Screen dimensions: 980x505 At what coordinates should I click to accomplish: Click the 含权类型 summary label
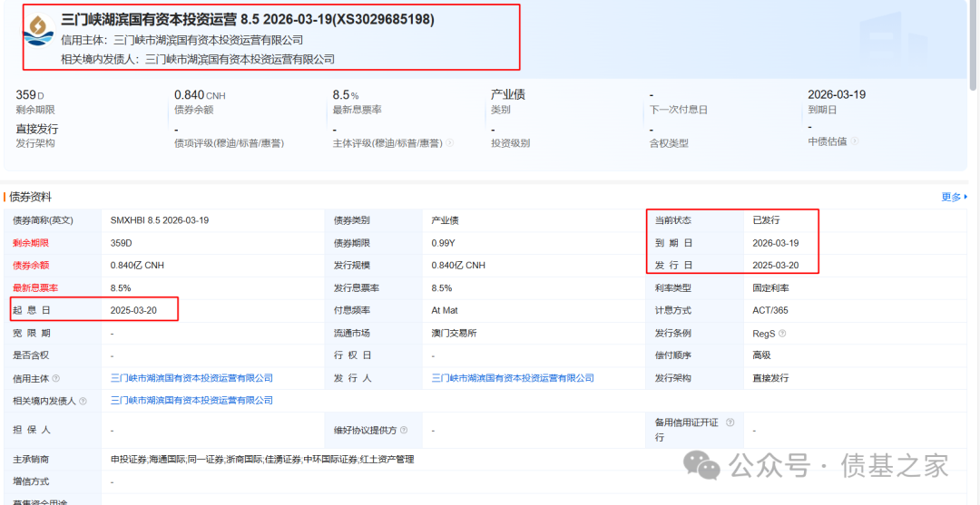(669, 143)
